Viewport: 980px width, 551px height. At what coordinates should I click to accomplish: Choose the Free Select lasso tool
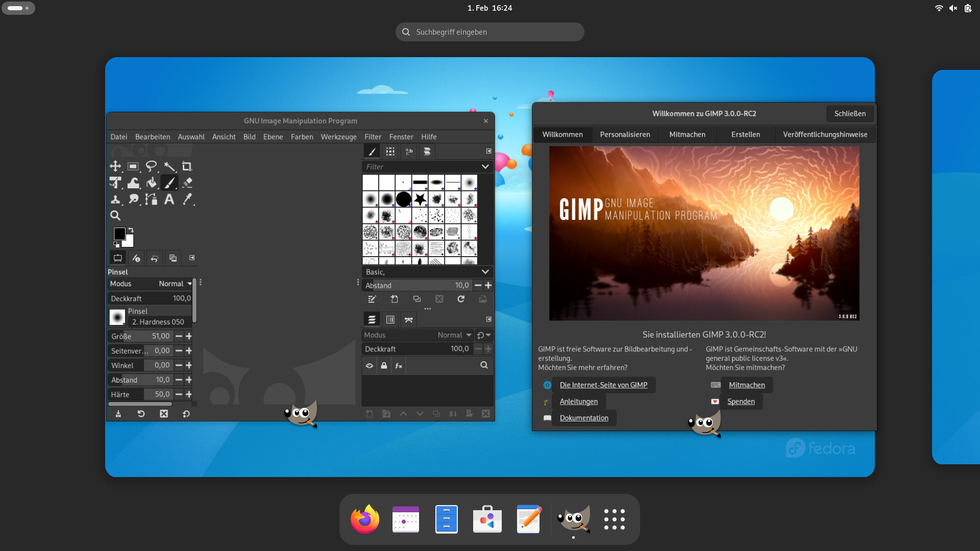click(151, 166)
